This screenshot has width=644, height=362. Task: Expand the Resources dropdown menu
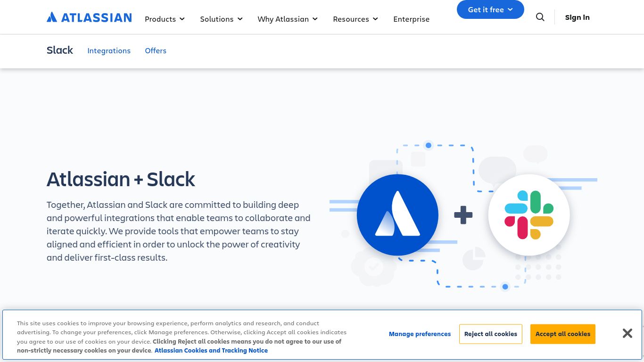coord(355,19)
